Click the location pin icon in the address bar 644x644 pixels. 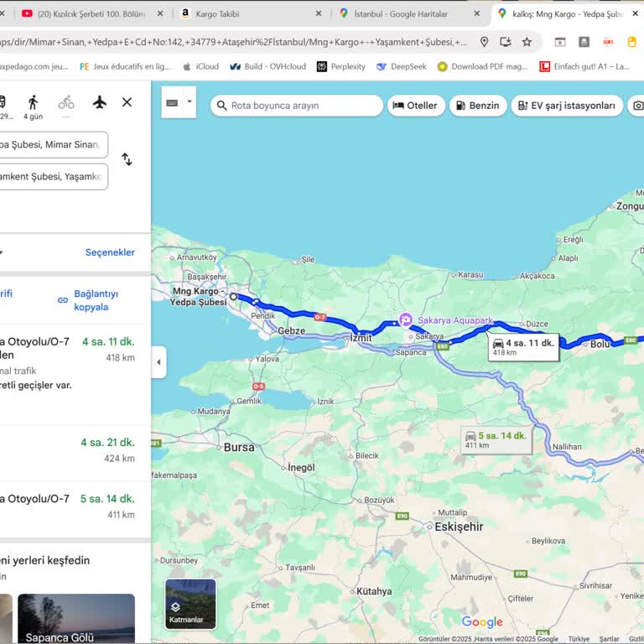(x=484, y=42)
